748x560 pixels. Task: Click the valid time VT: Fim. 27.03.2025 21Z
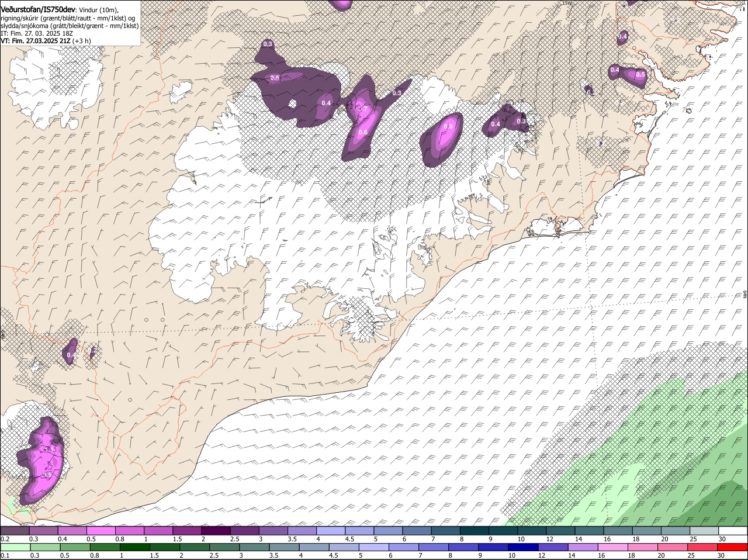(37, 41)
